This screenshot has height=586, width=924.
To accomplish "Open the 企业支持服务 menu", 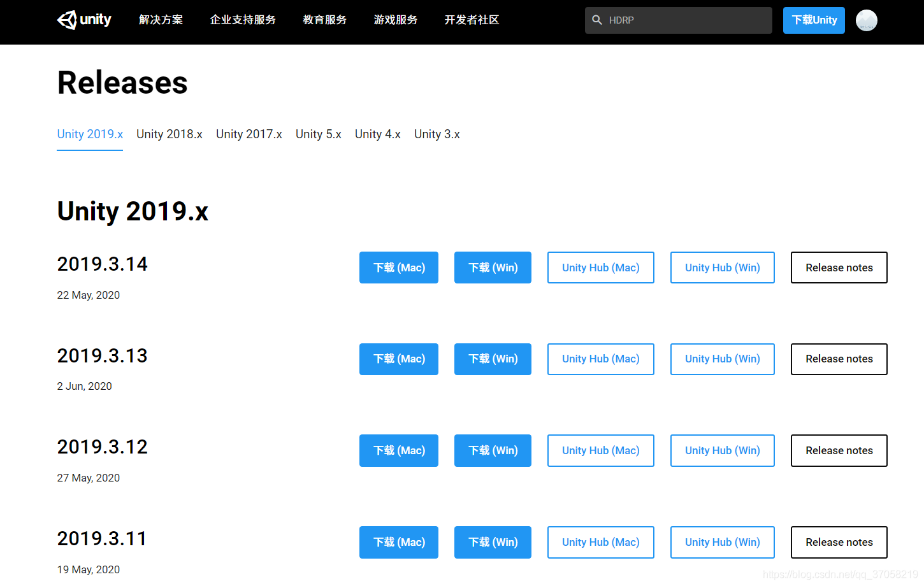I will pos(243,20).
